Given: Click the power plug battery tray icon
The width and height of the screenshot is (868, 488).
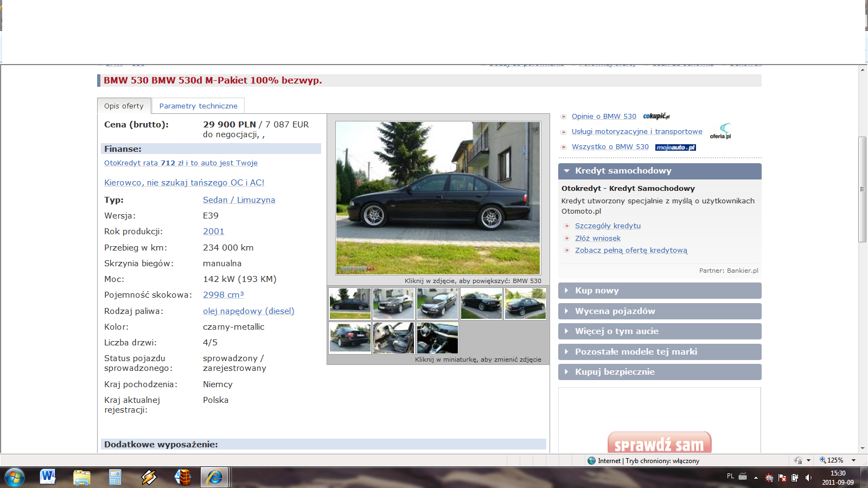Looking at the screenshot, I should pos(795,478).
